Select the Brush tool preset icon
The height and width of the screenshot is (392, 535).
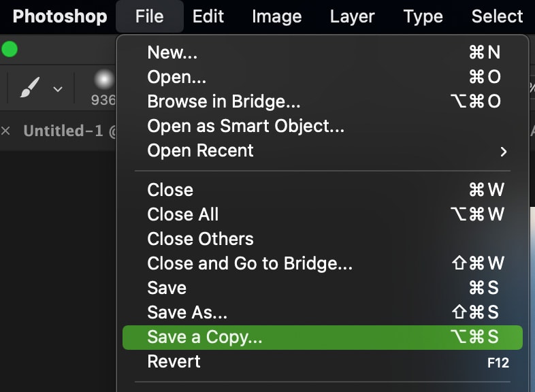30,88
